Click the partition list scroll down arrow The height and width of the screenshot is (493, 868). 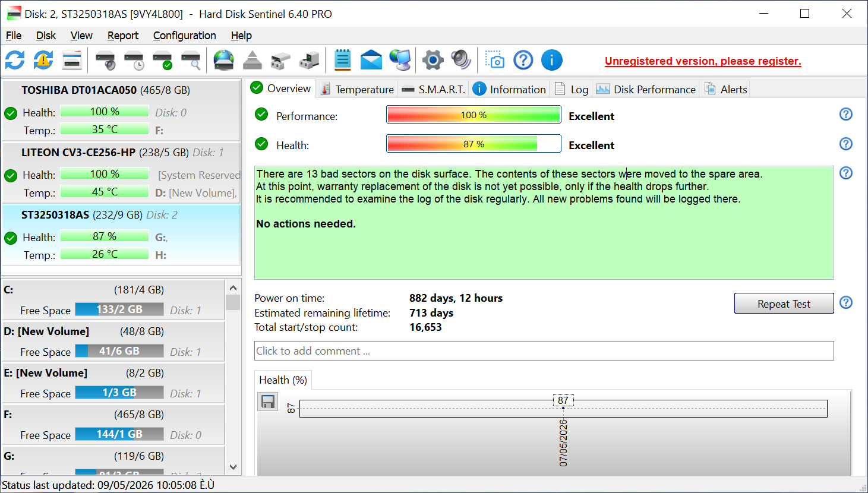pos(233,467)
